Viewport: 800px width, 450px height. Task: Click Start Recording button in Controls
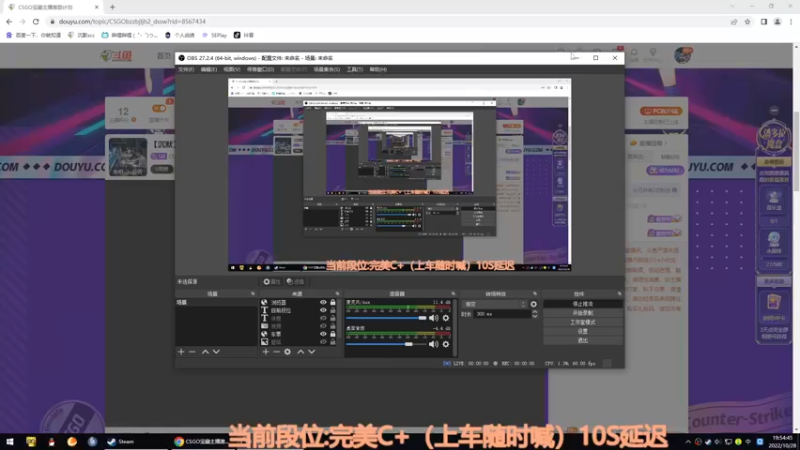583,313
